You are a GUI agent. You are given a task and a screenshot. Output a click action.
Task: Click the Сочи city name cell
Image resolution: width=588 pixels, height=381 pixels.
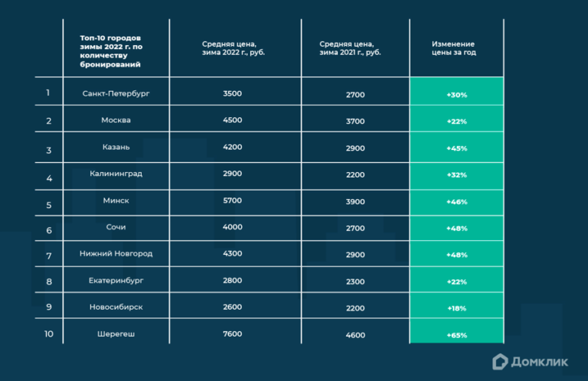click(x=116, y=227)
